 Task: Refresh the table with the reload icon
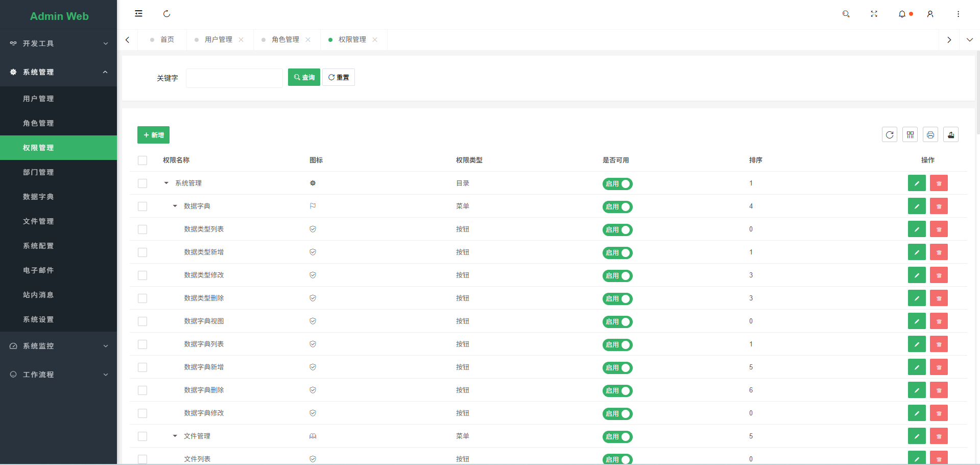click(889, 134)
